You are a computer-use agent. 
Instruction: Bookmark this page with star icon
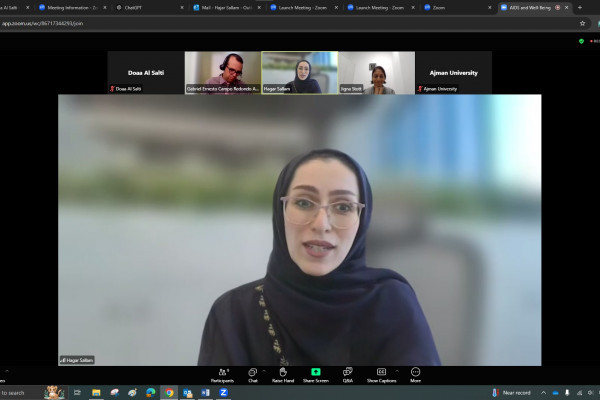click(x=582, y=22)
